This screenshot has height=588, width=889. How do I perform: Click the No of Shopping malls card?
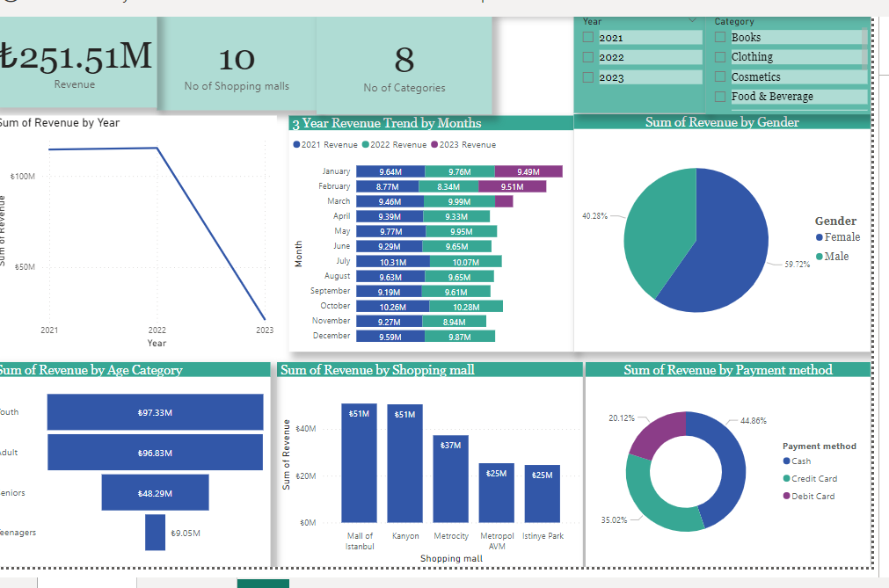point(236,65)
